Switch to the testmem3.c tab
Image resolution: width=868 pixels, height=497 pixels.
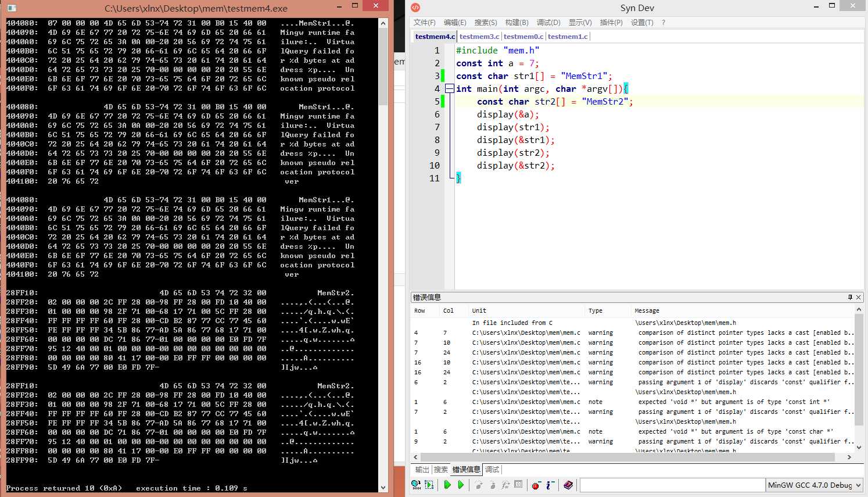[479, 36]
